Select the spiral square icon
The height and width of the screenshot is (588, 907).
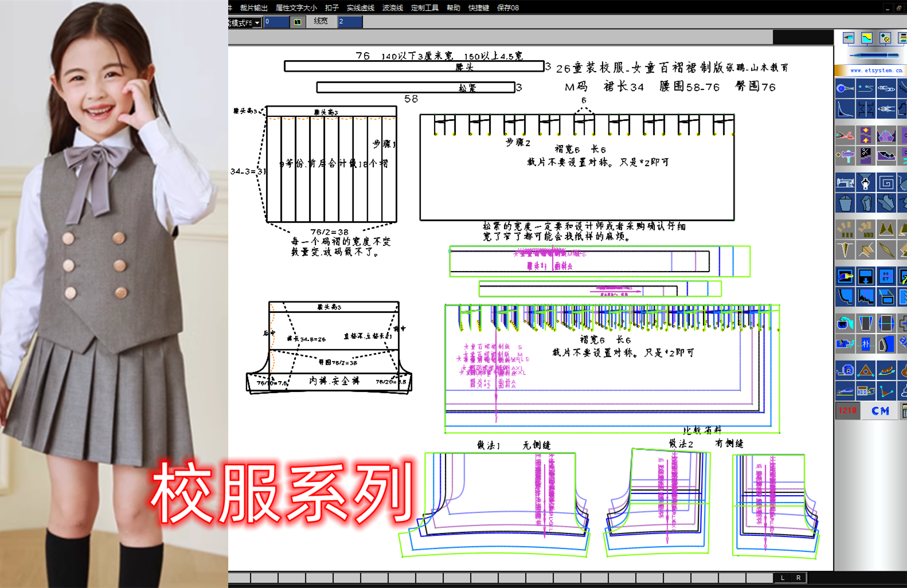886,183
